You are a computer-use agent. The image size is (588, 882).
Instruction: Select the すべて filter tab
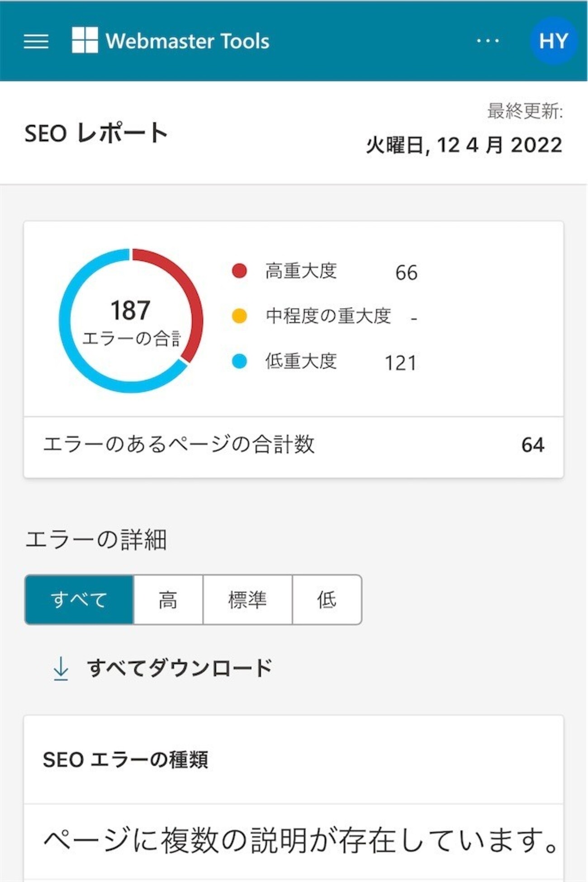click(x=80, y=600)
